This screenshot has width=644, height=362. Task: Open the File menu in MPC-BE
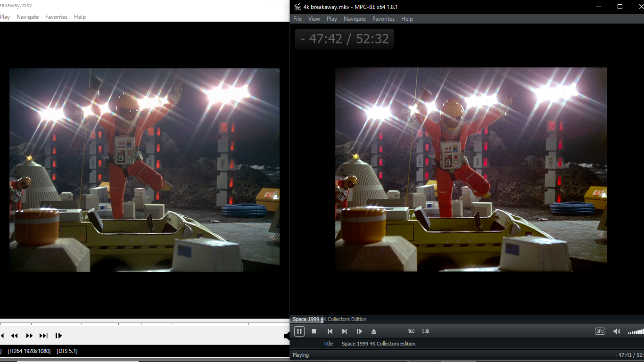[297, 19]
